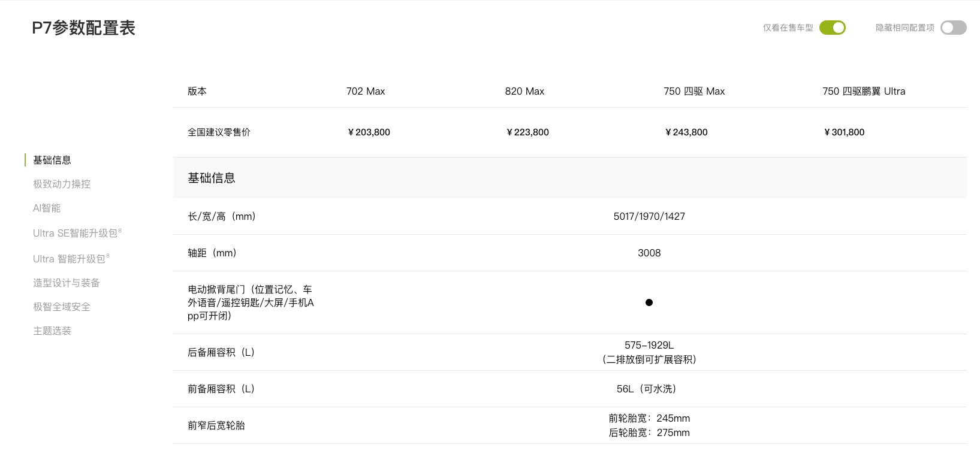Click the P7参数配置表 page title
Screen dimensions: 980x457
[x=84, y=28]
